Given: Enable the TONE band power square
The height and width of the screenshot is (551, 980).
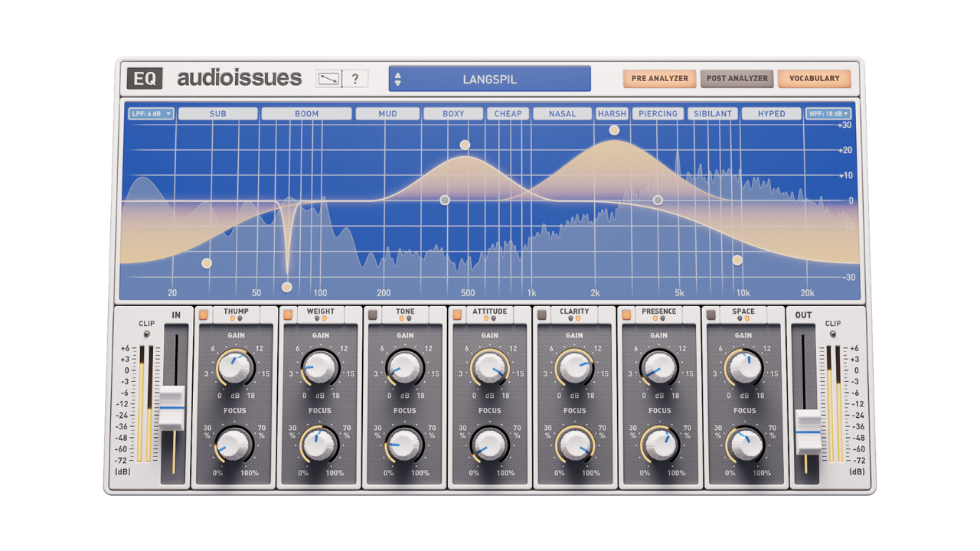Looking at the screenshot, I should point(373,315).
